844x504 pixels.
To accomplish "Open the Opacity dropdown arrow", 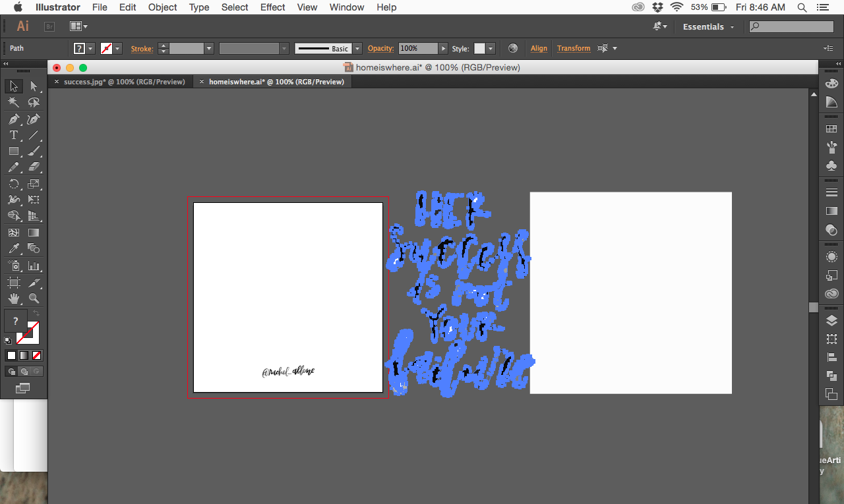I will (441, 48).
